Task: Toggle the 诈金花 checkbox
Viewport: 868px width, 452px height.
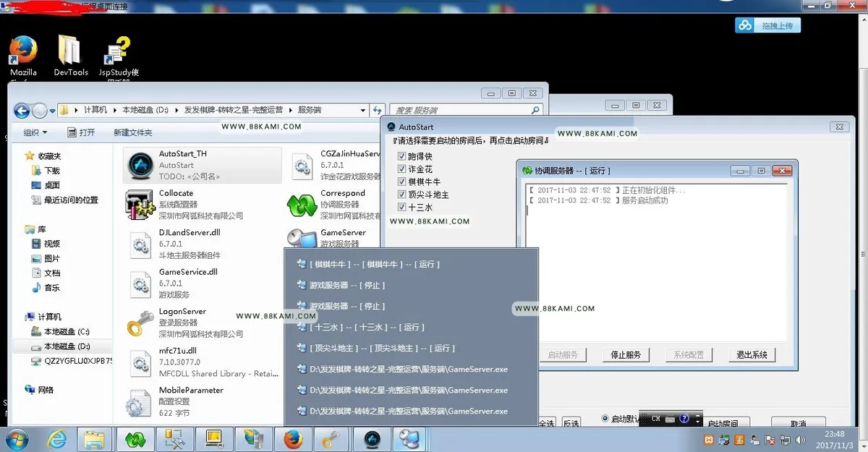Action: click(x=402, y=169)
